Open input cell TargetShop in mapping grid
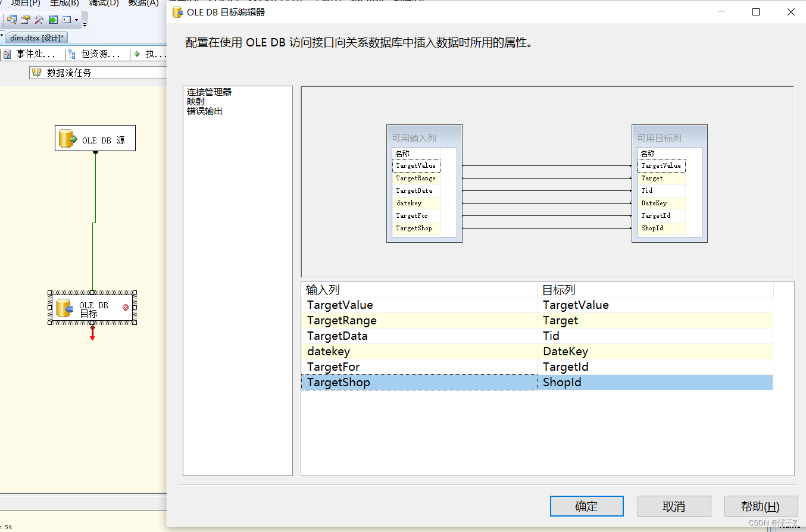806x532 pixels. [x=419, y=383]
